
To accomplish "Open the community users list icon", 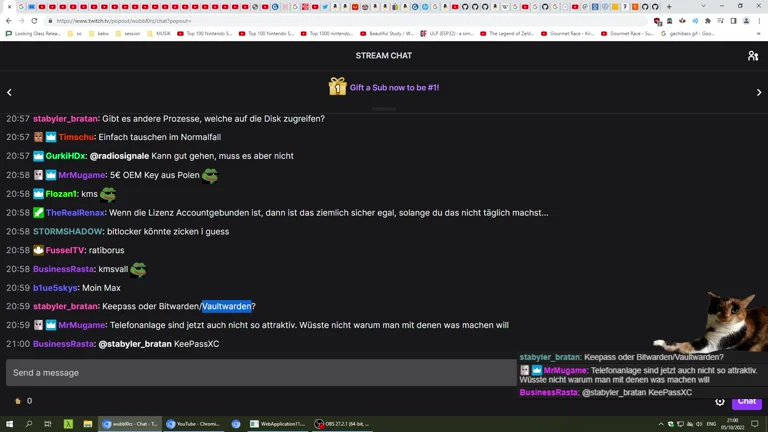I will pos(753,56).
